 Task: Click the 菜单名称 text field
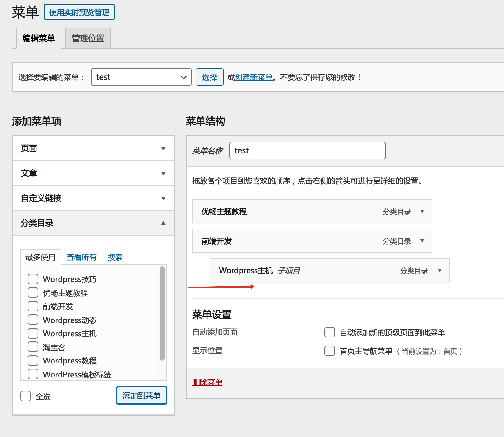tap(307, 150)
